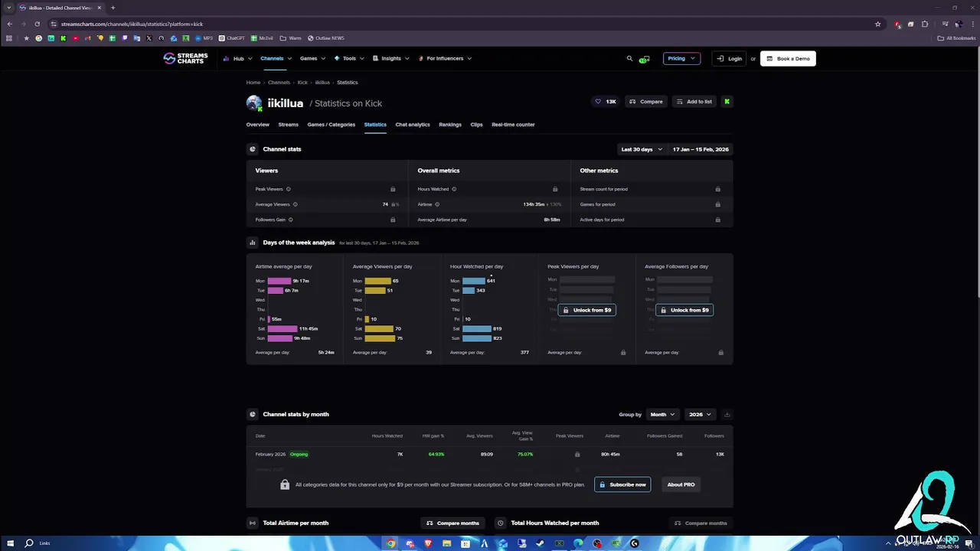Open Steam from the Windows taskbar
980x551 pixels.
[x=541, y=543]
